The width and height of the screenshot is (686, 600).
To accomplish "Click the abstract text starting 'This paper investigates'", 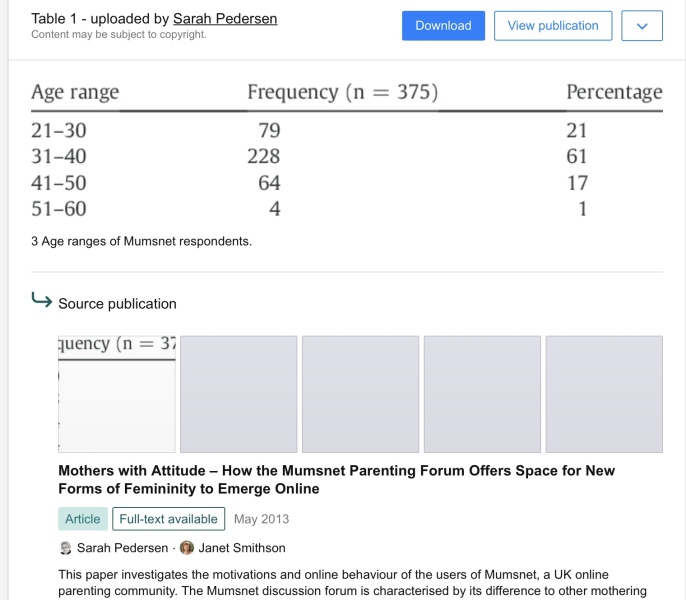I will click(346, 582).
